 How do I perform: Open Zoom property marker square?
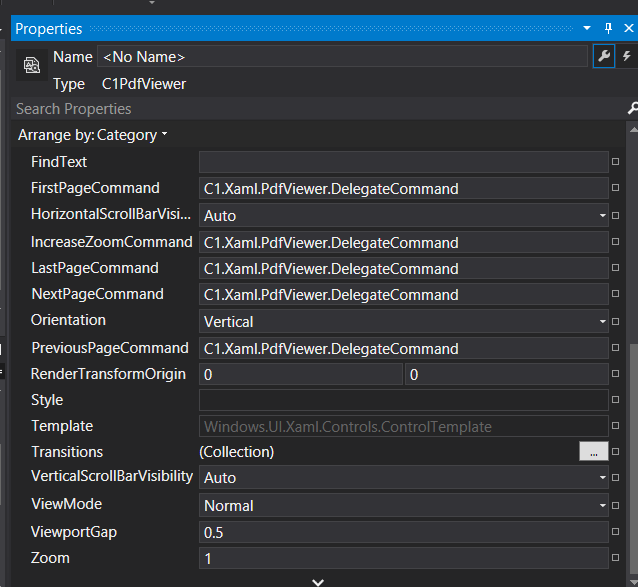click(615, 558)
